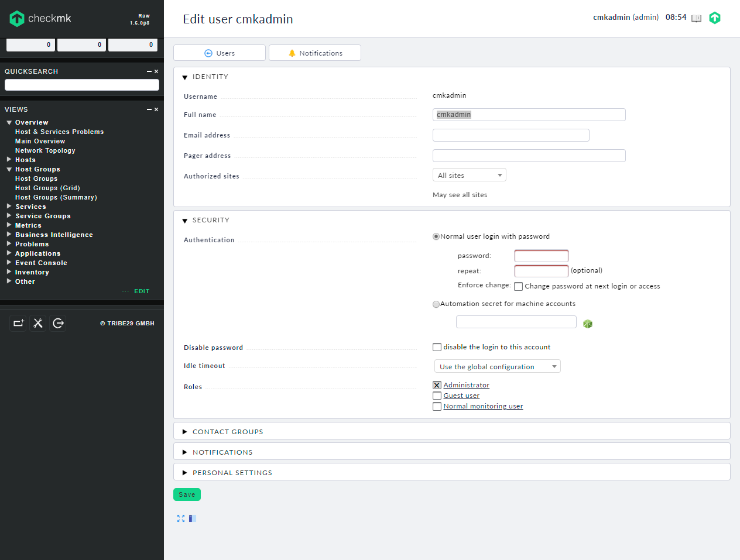Viewport: 740px width, 560px height.
Task: Click the EDIT link in Views
Action: pos(142,291)
